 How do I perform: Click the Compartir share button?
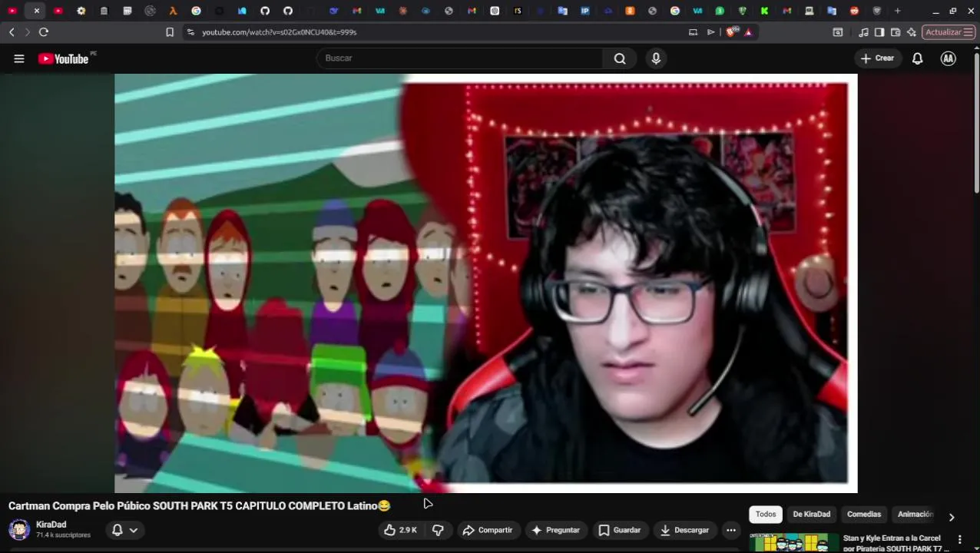[487, 530]
